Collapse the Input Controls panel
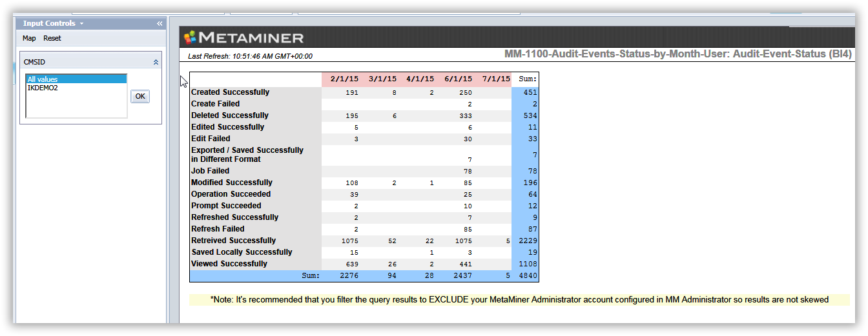This screenshot has width=868, height=336. click(160, 23)
